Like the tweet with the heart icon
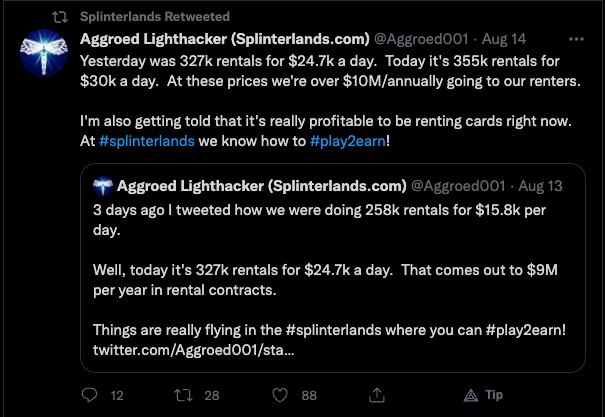 pyautogui.click(x=280, y=395)
